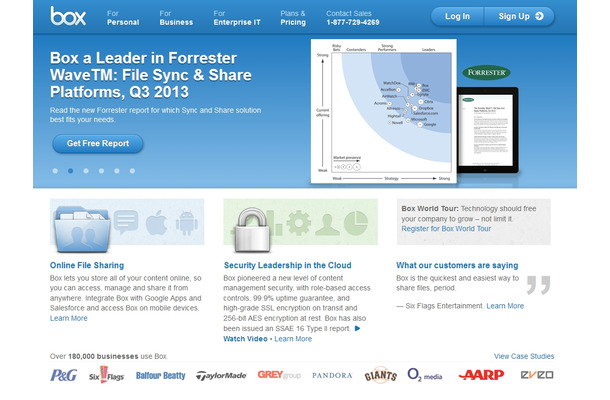Viewport: 610px width, 400px height.
Task: Click the padlock security icon
Action: point(252,230)
